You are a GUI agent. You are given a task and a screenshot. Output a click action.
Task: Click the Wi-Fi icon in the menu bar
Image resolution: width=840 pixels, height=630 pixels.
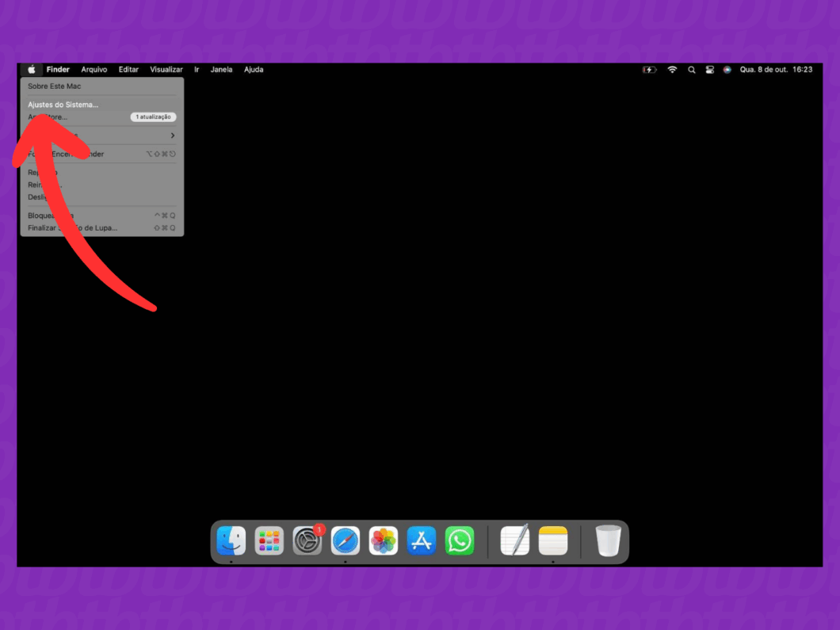pos(671,70)
